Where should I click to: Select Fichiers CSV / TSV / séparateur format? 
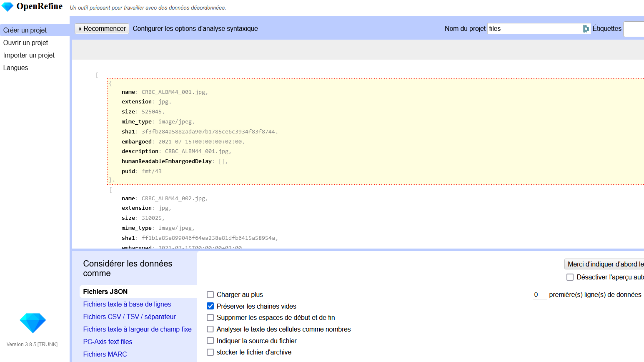point(129,317)
